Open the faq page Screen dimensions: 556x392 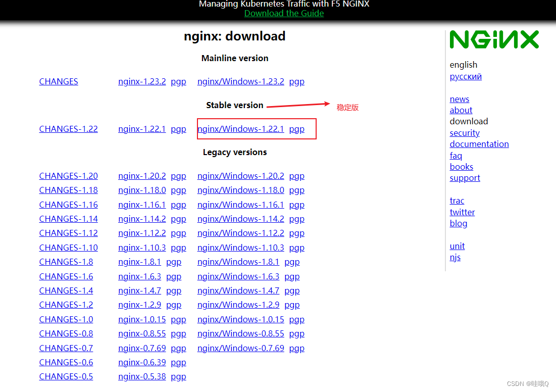pyautogui.click(x=456, y=156)
